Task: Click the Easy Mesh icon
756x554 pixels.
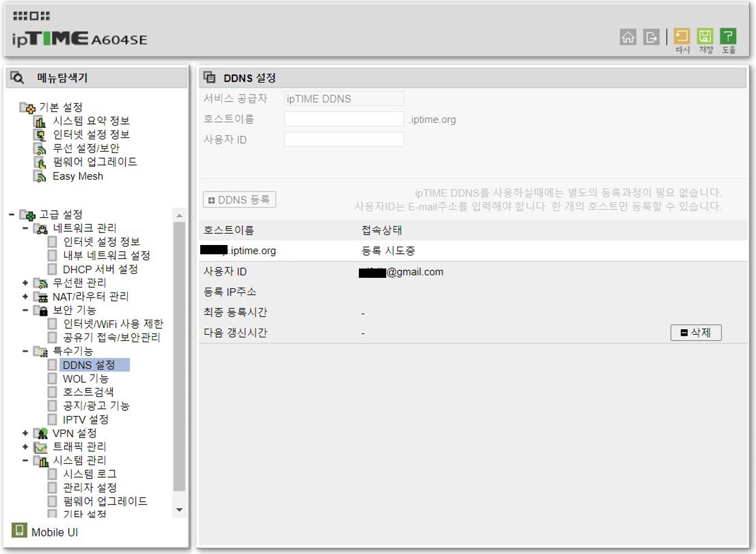Action: (40, 177)
